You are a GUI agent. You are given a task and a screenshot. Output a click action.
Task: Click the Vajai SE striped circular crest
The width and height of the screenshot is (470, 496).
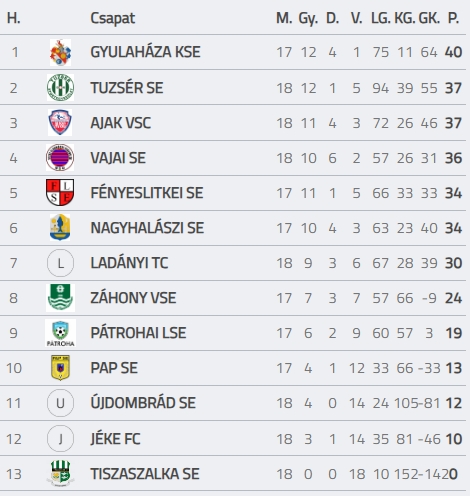point(60,158)
